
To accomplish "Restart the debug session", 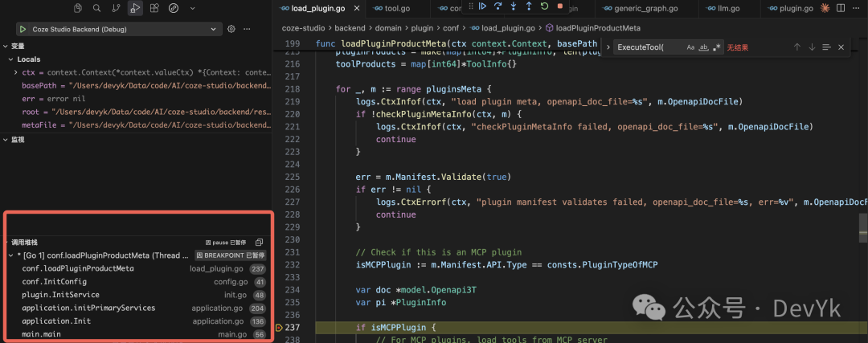I will [544, 6].
